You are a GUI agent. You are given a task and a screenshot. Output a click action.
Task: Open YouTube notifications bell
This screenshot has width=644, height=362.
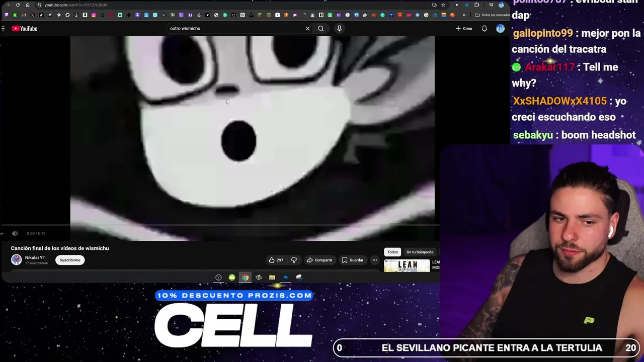point(484,29)
